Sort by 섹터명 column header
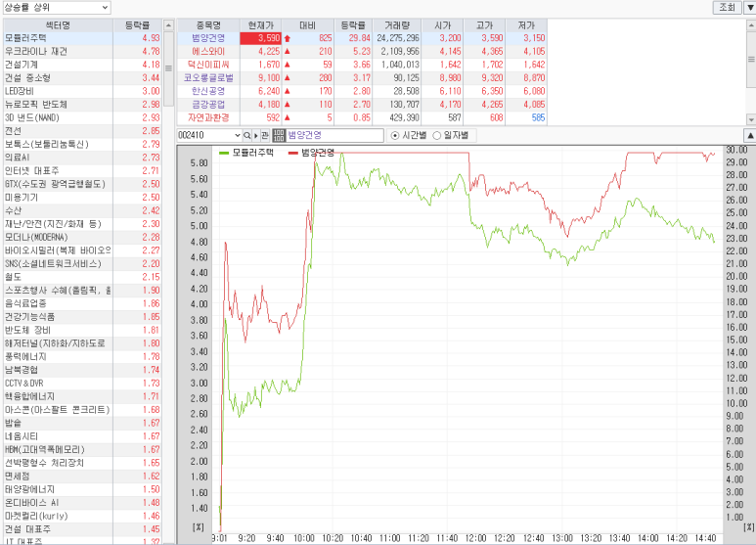Viewport: 756px width, 545px height. (58, 25)
